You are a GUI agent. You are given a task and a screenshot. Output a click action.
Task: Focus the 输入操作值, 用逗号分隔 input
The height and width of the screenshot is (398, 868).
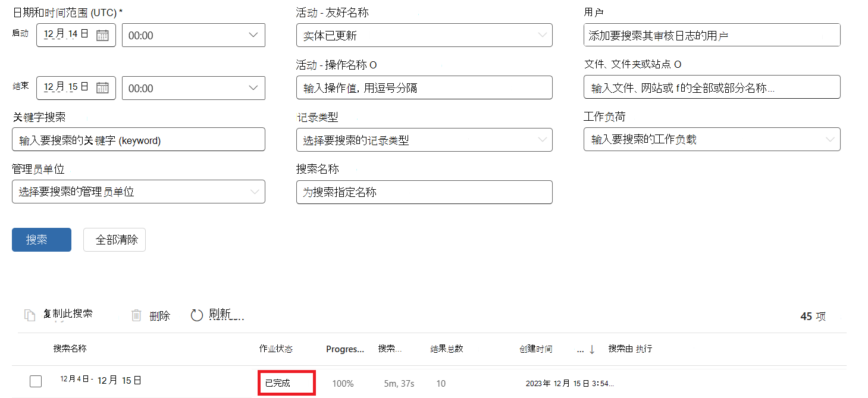(424, 87)
